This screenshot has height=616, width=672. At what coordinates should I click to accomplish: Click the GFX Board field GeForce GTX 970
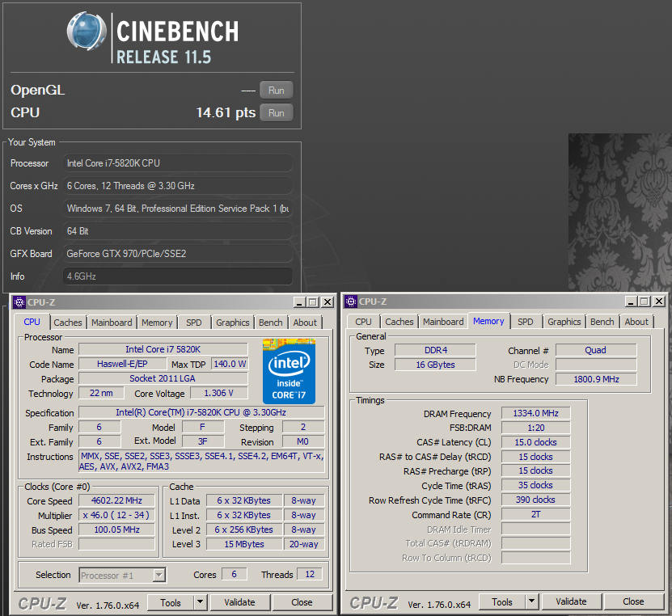pyautogui.click(x=178, y=254)
